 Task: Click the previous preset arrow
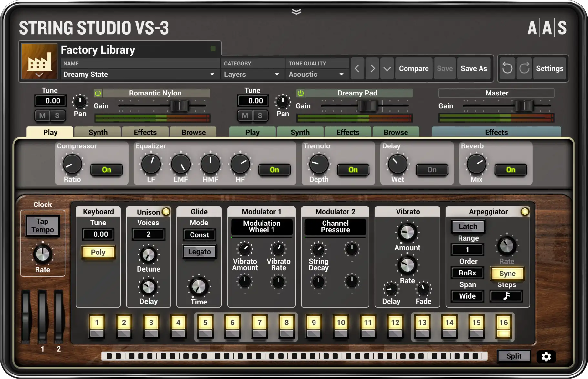click(357, 68)
